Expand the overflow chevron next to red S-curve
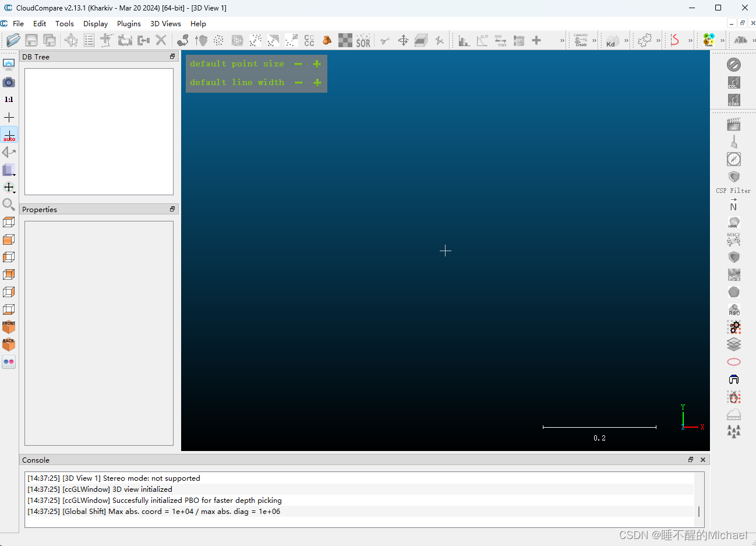Viewport: 756px width, 546px height. [690, 41]
